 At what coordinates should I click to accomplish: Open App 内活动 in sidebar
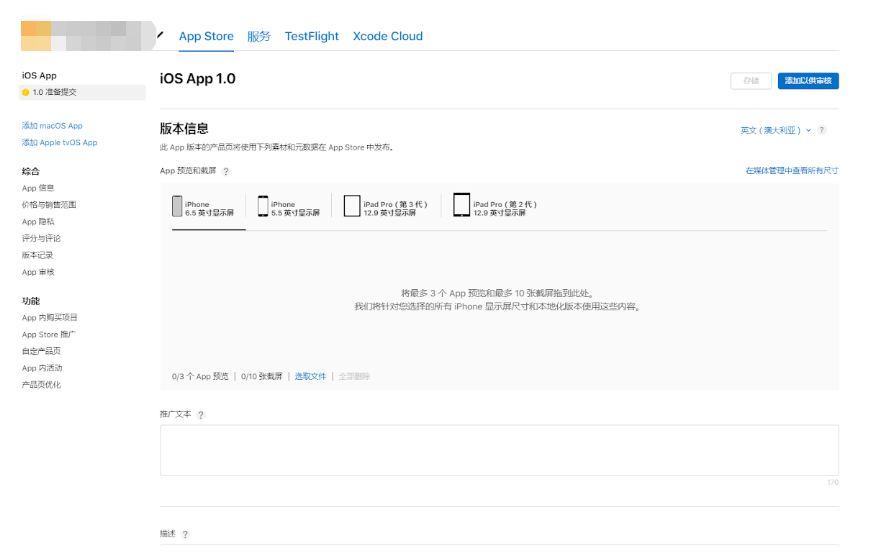tap(42, 368)
